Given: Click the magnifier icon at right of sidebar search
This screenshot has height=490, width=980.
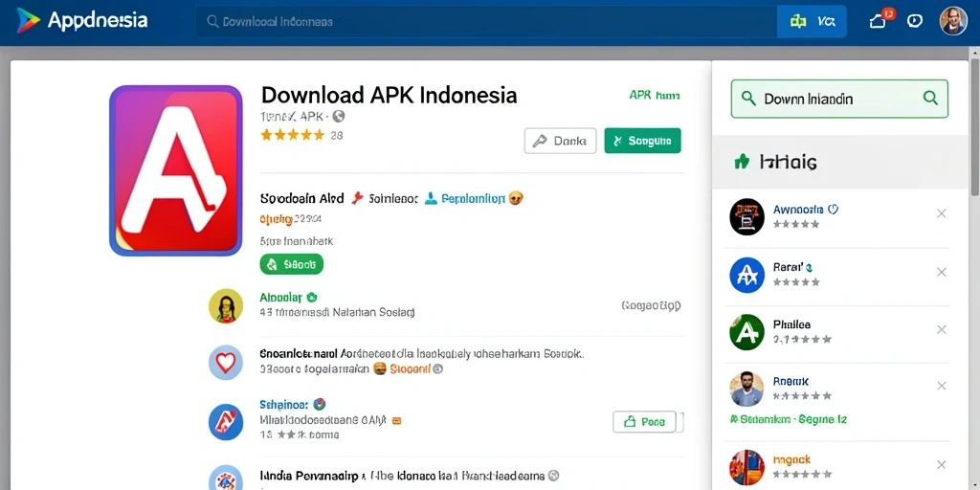Looking at the screenshot, I should (x=930, y=99).
